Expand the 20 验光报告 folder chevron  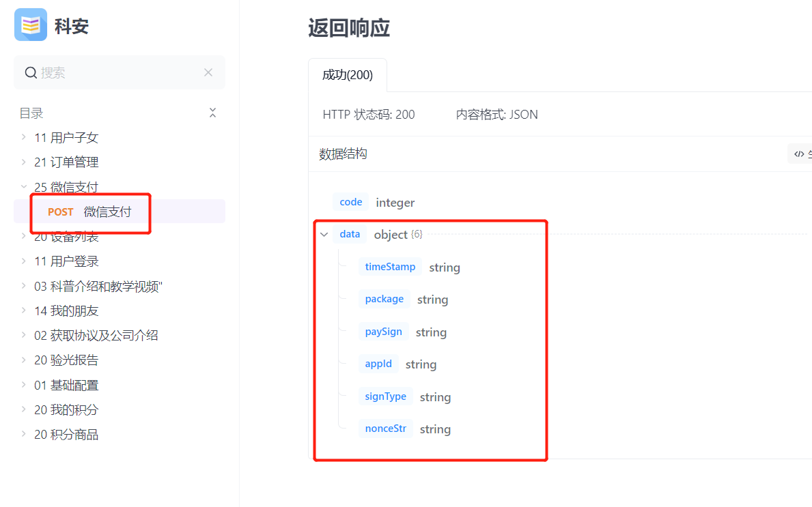click(23, 360)
